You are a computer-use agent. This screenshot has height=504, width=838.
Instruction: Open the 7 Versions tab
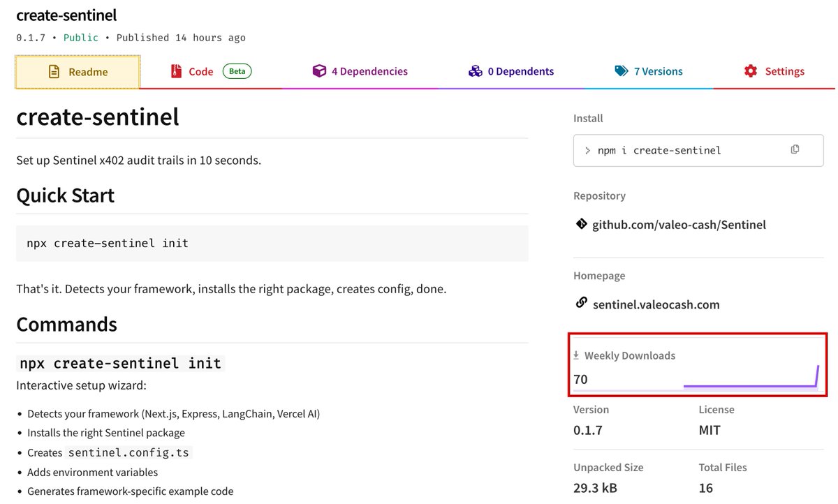[x=649, y=71]
